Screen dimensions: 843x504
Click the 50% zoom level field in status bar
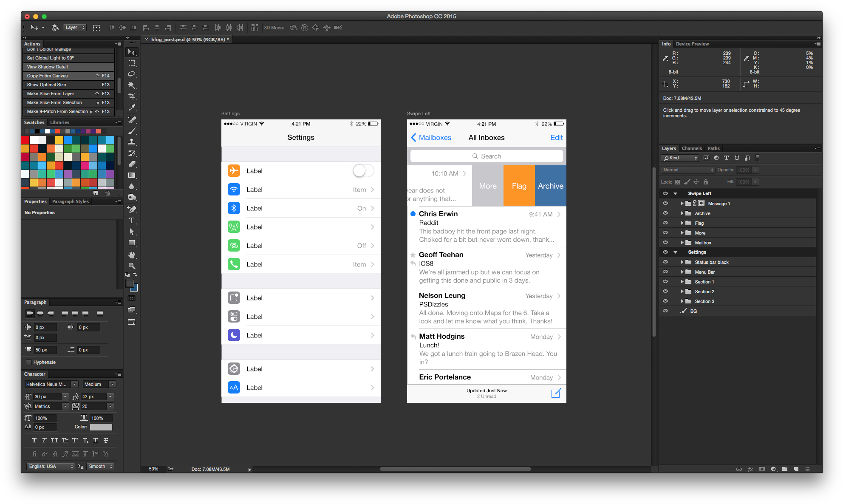(x=153, y=469)
